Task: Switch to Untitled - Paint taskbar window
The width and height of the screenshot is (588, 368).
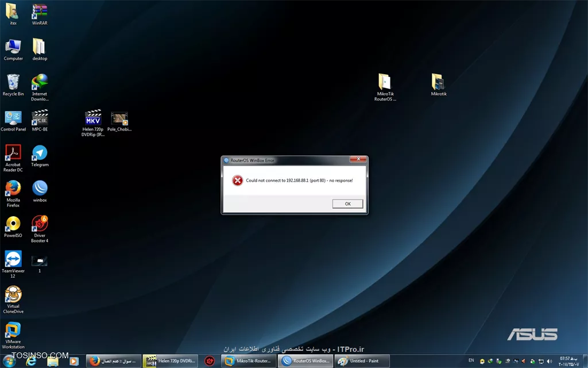Action: 361,361
